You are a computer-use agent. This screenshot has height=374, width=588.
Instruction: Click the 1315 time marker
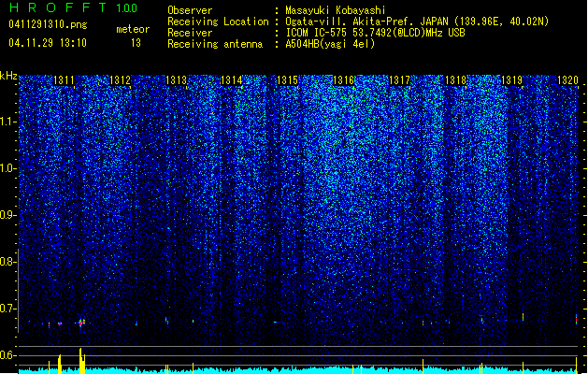(287, 80)
